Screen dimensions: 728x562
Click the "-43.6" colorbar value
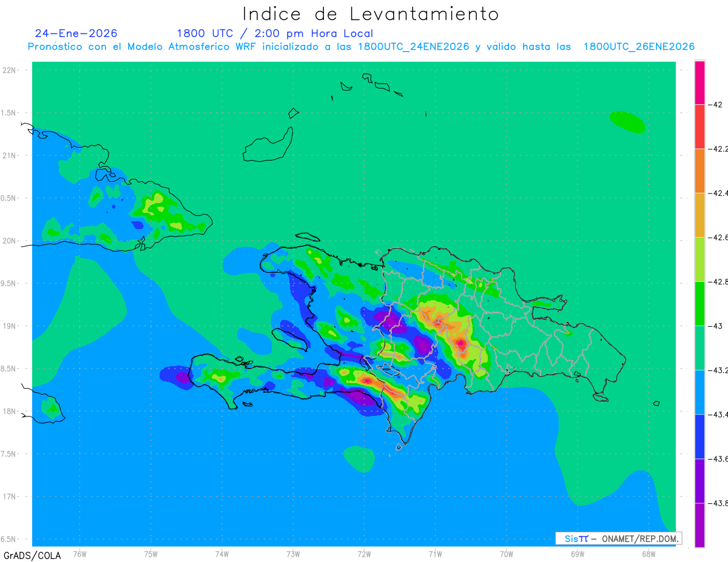(718, 458)
